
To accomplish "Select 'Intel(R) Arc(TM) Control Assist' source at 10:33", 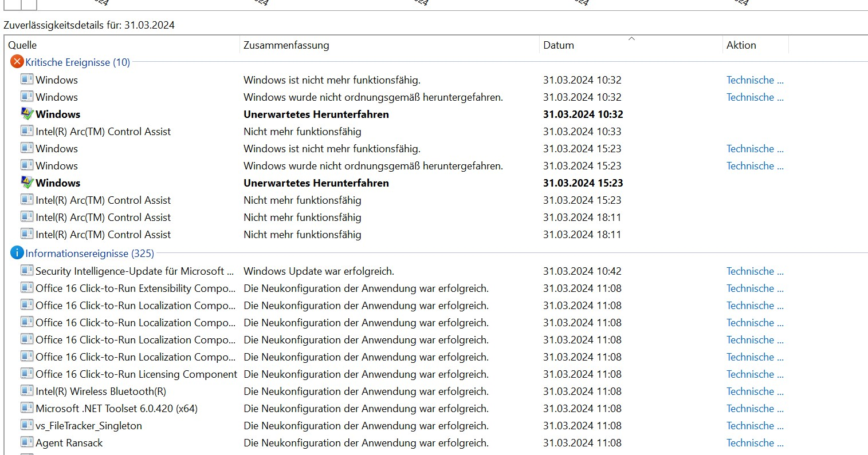I will coord(103,132).
